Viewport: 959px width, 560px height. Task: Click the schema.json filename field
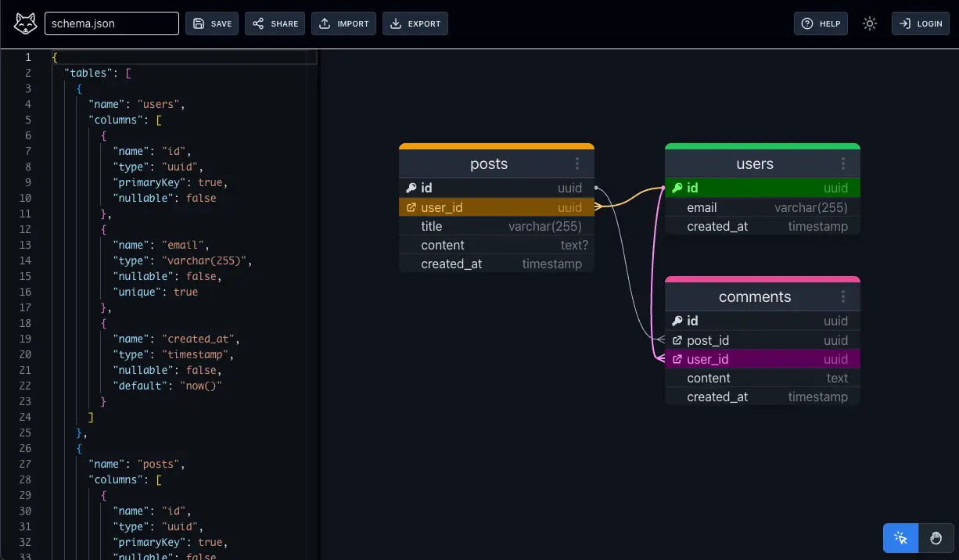112,23
